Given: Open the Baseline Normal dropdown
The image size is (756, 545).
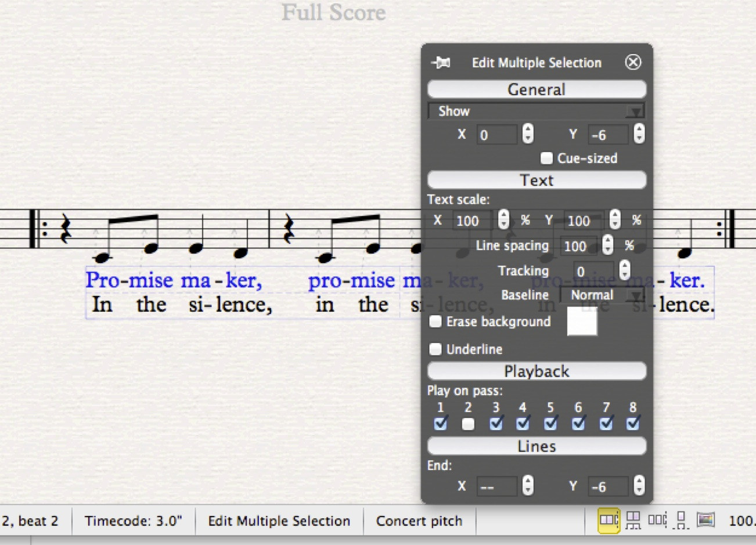Looking at the screenshot, I should [602, 295].
